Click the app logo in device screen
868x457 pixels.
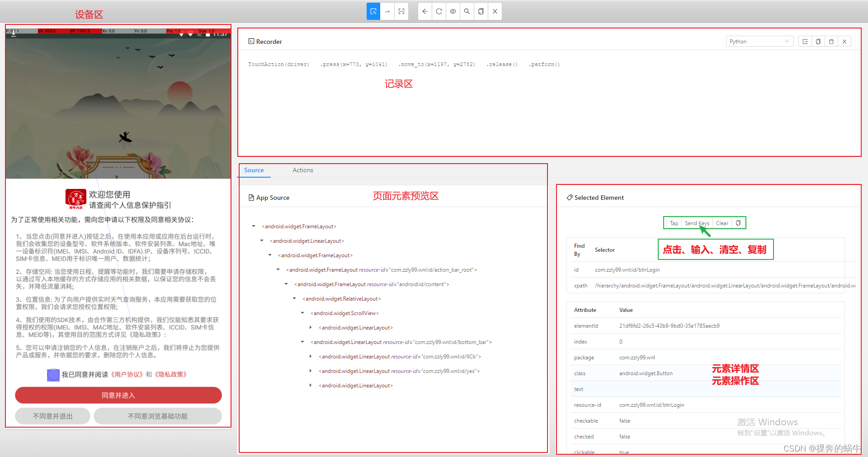coord(75,199)
